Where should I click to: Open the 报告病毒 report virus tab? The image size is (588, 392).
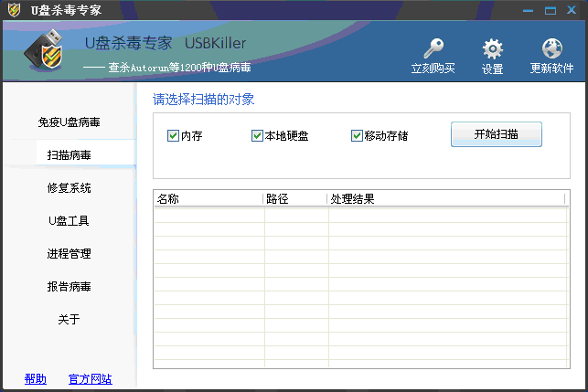[69, 286]
